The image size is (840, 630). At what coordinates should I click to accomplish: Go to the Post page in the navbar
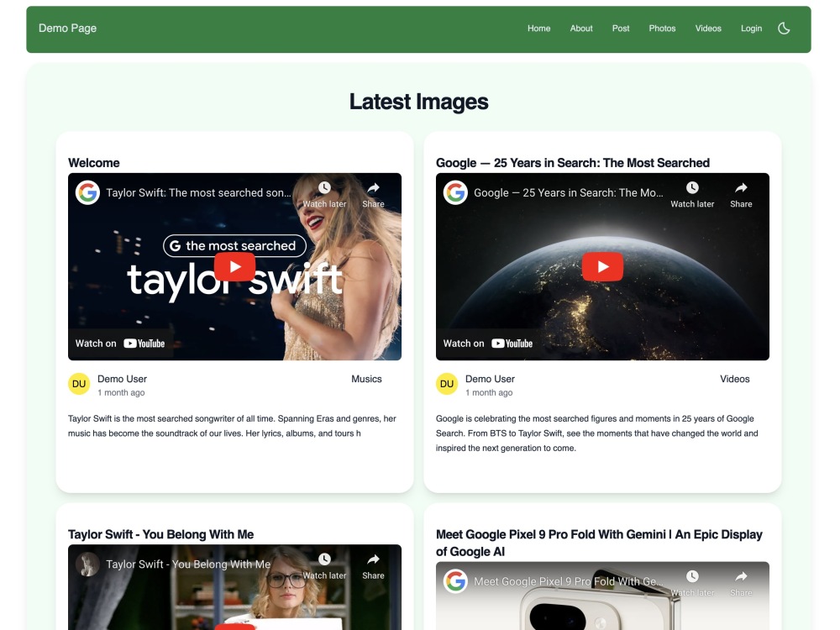(621, 29)
